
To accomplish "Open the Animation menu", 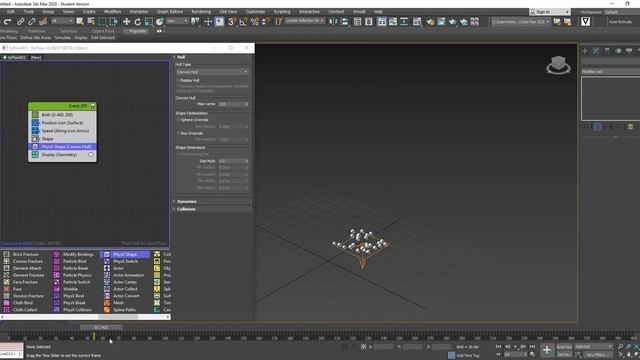I will click(x=139, y=12).
